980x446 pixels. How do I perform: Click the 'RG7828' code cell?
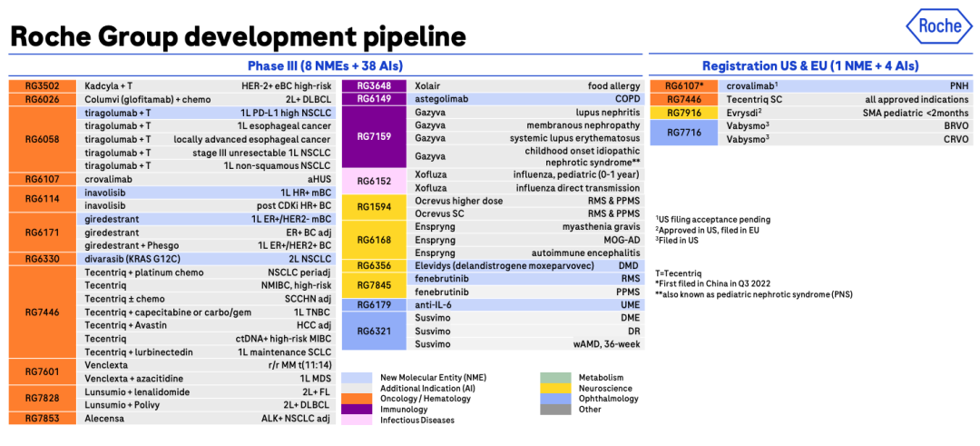point(43,398)
